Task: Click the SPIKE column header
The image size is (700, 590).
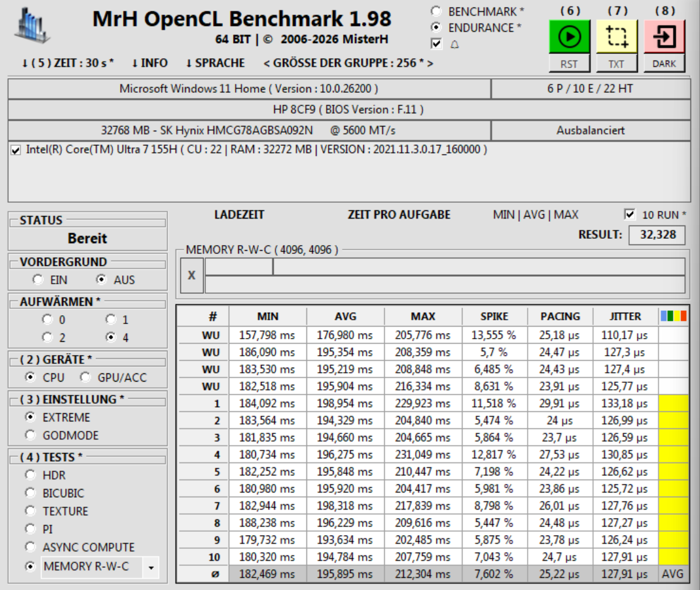Action: [x=494, y=316]
